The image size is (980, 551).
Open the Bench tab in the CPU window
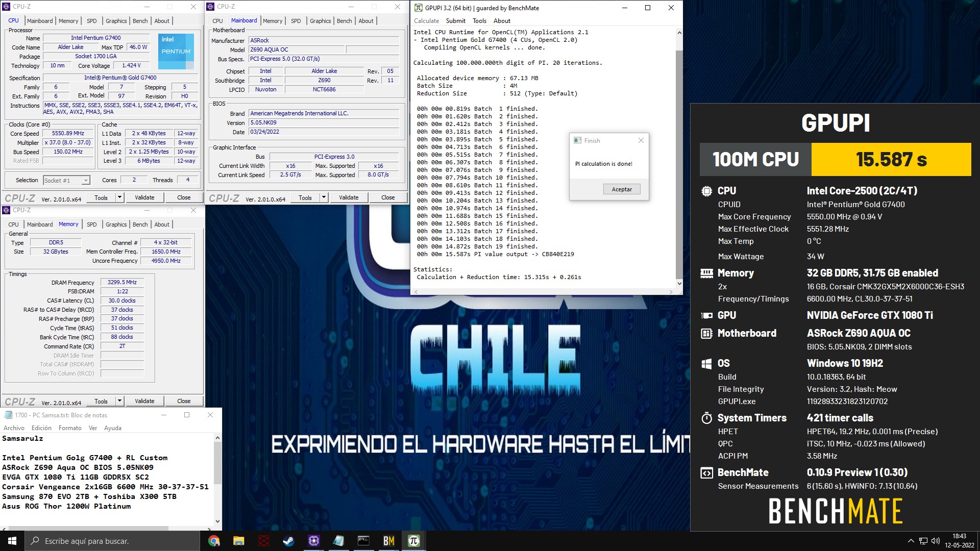[140, 21]
